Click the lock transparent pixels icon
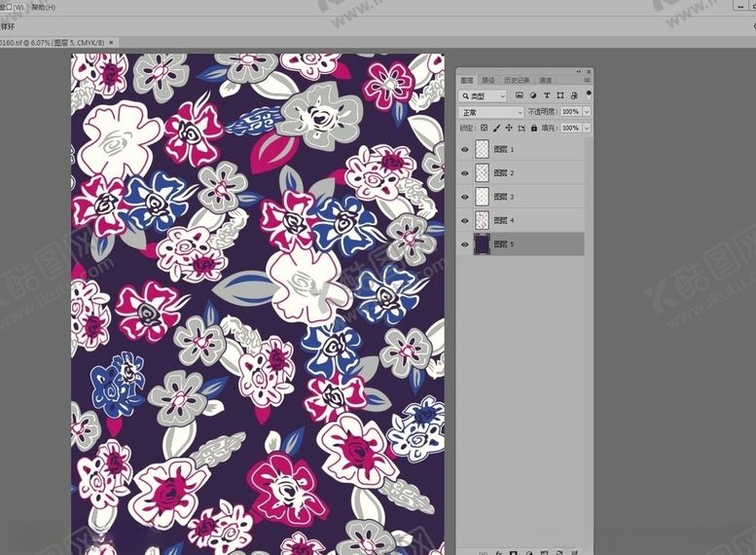The image size is (756, 555). click(x=485, y=128)
